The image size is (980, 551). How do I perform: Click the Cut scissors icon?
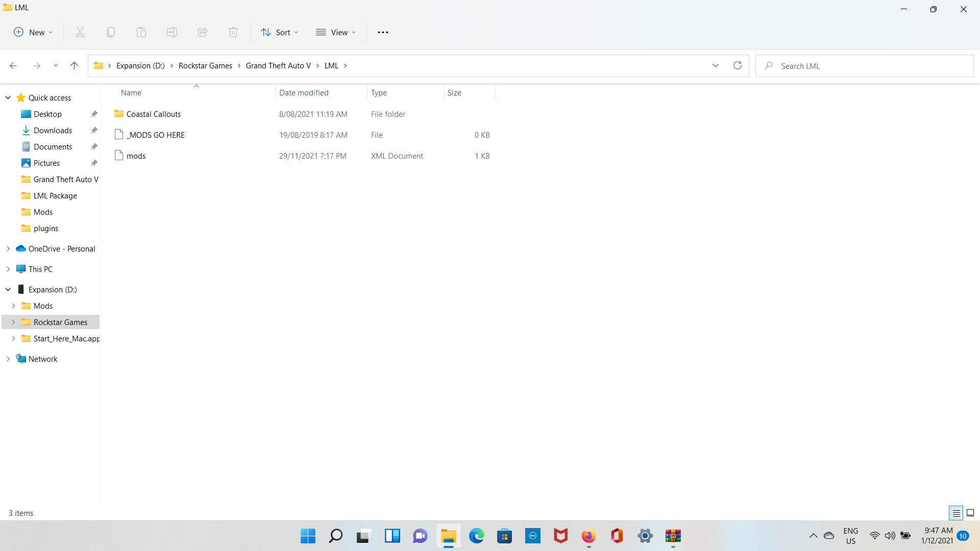tap(80, 32)
